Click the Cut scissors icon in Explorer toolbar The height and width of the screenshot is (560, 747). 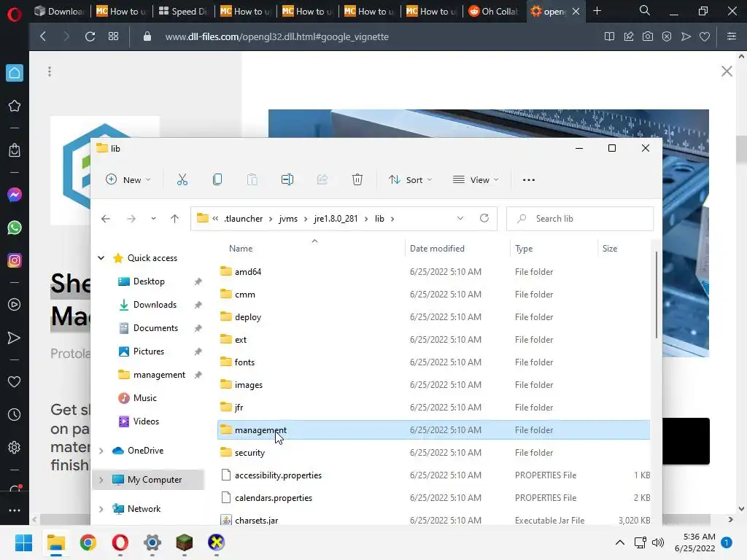(182, 179)
